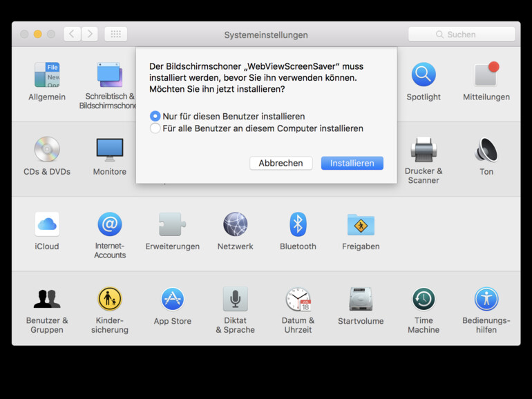This screenshot has height=399, width=532.
Task: Open Schreibtisch & Bildschirmschoner preferences
Action: [110, 75]
